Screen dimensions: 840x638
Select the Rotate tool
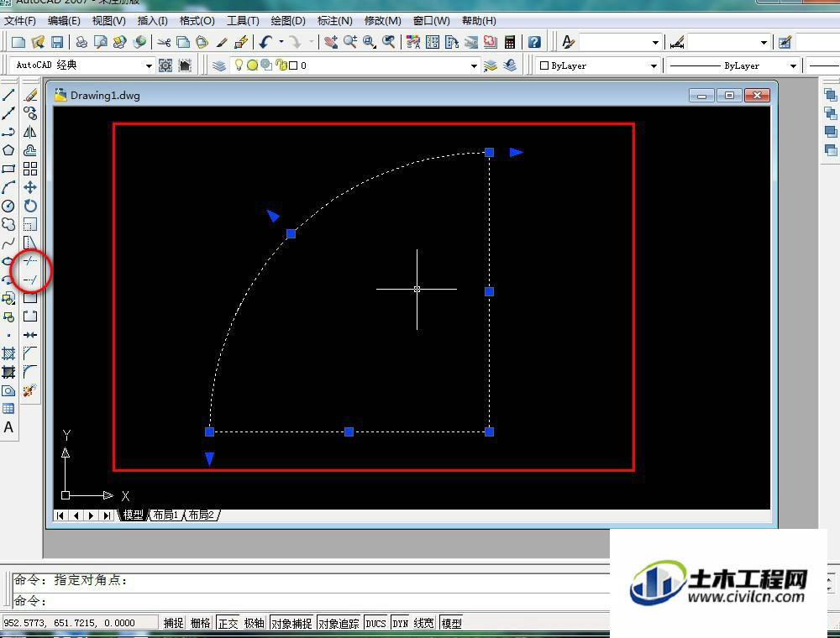(30, 206)
